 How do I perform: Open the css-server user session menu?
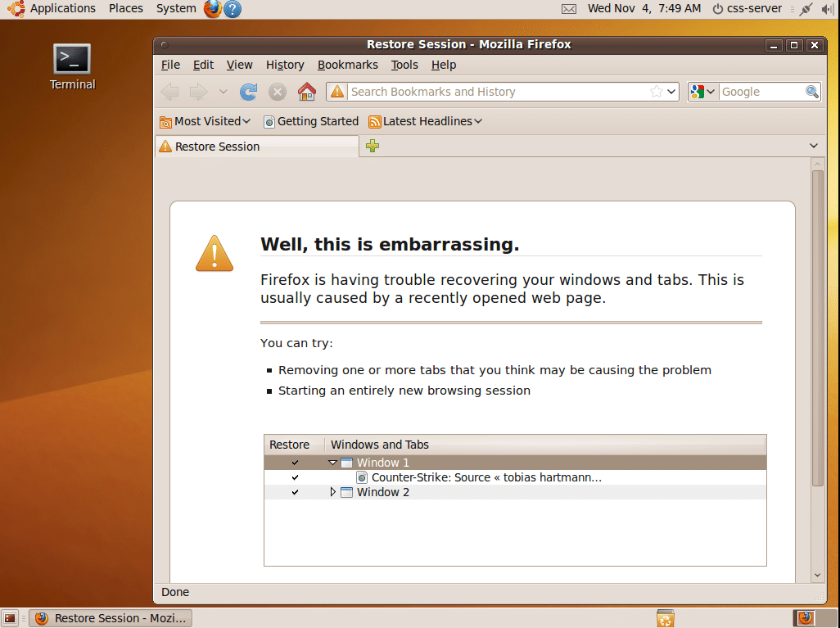(x=747, y=8)
